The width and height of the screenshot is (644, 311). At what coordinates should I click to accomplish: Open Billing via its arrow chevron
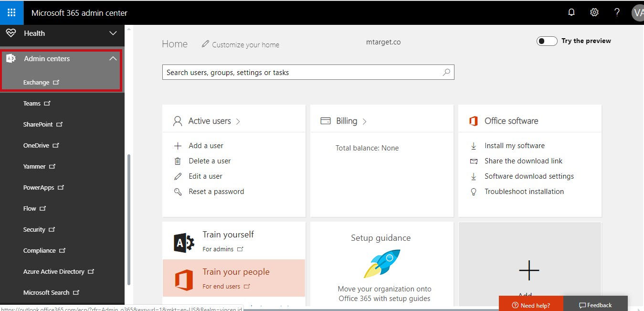(x=364, y=121)
